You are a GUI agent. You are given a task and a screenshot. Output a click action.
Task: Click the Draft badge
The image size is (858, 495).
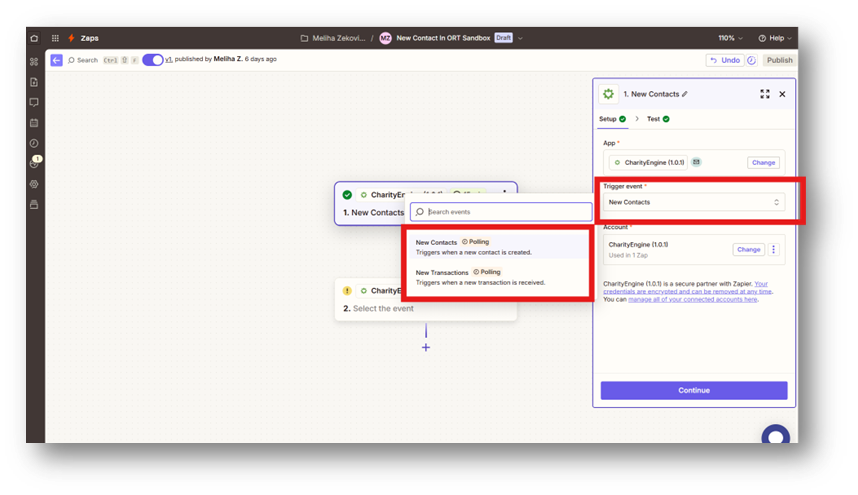503,38
